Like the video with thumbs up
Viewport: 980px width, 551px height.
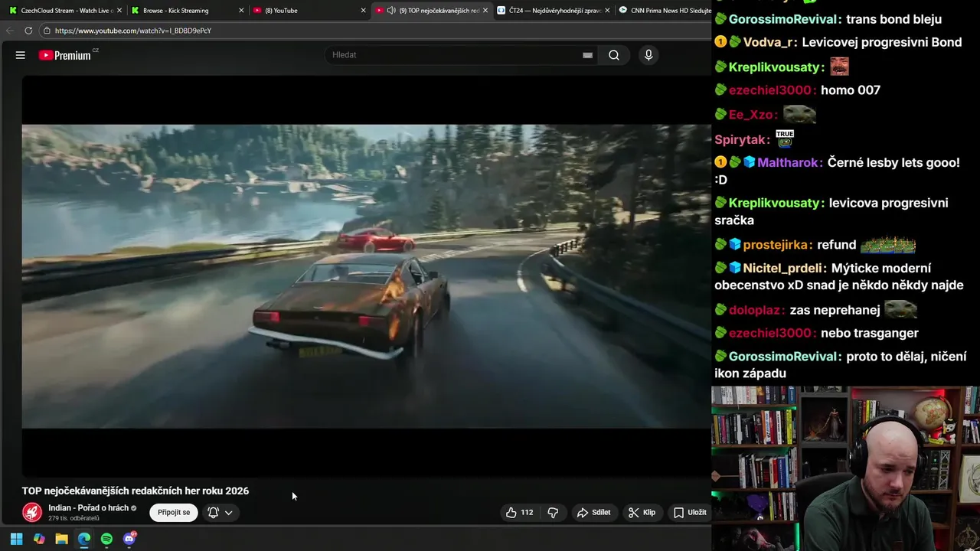tap(519, 513)
